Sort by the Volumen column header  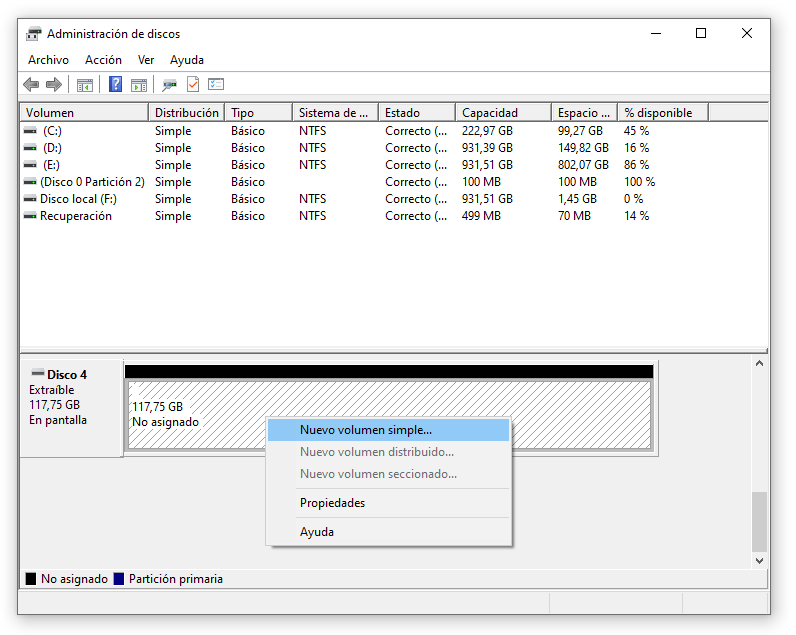[x=84, y=113]
